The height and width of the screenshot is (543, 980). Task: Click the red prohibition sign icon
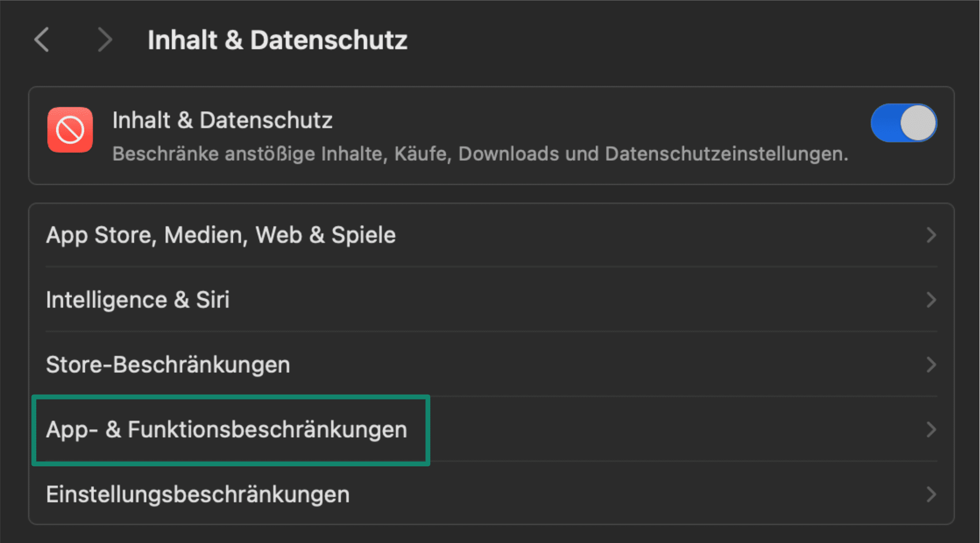[x=70, y=130]
